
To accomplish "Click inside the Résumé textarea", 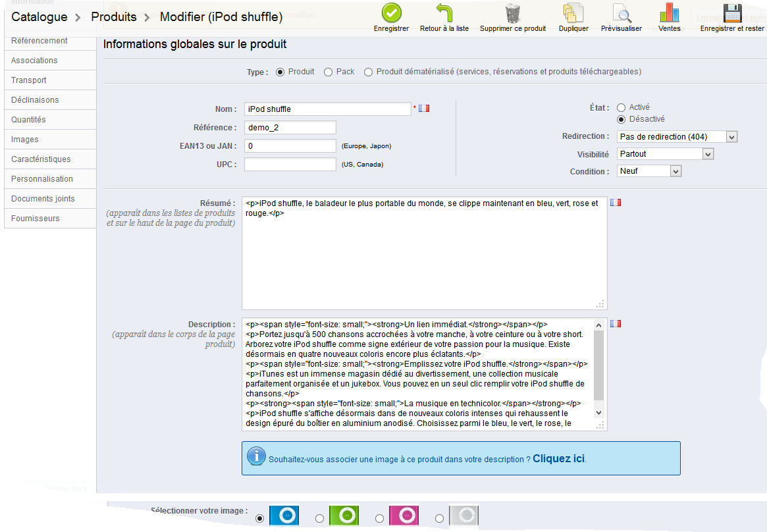I will click(424, 253).
